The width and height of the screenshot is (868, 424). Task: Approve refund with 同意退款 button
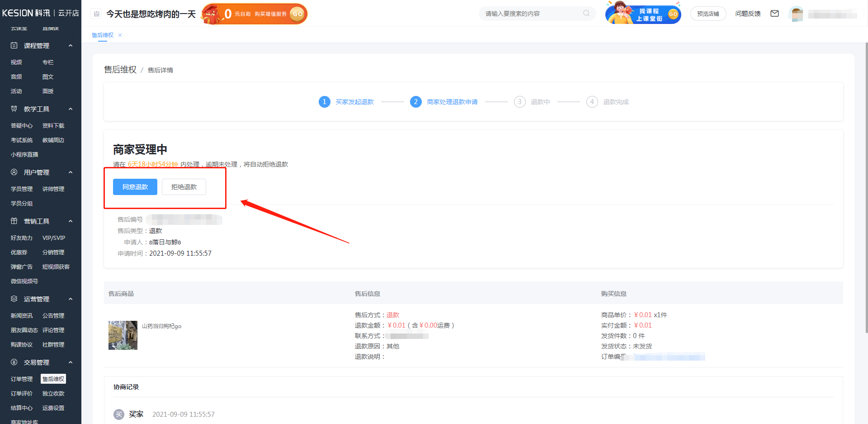(135, 187)
